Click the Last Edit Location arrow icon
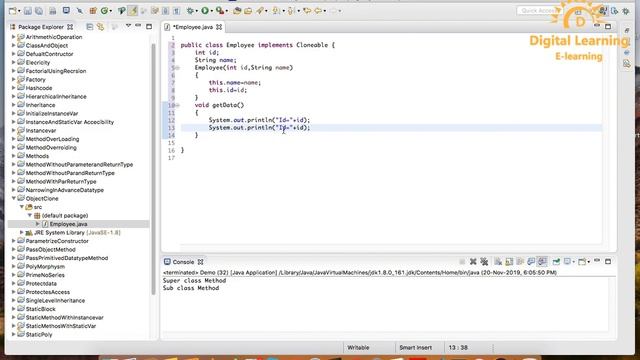The image size is (640, 360). pos(307,11)
